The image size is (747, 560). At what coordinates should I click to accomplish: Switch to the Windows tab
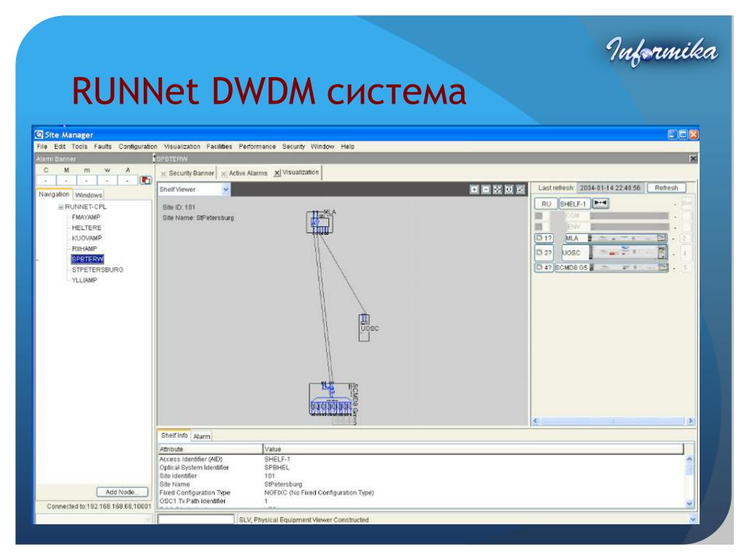88,195
